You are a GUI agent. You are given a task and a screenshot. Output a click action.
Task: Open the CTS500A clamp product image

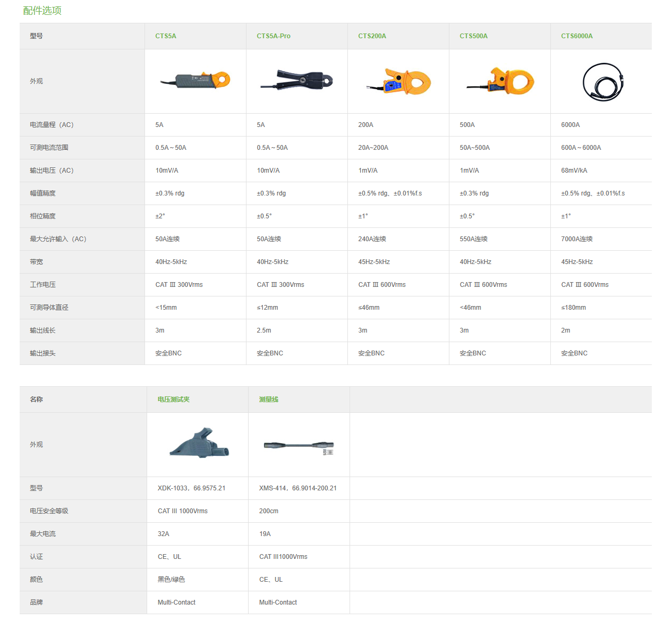point(500,81)
